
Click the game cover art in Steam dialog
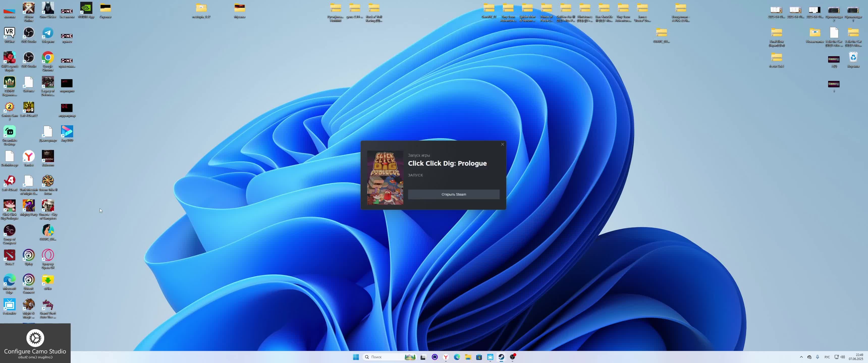point(385,177)
